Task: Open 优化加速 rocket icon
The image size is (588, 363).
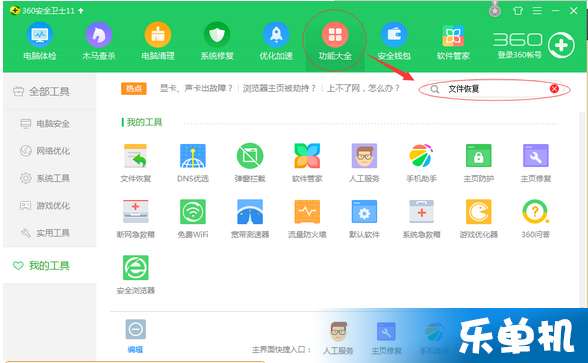Action: click(276, 35)
